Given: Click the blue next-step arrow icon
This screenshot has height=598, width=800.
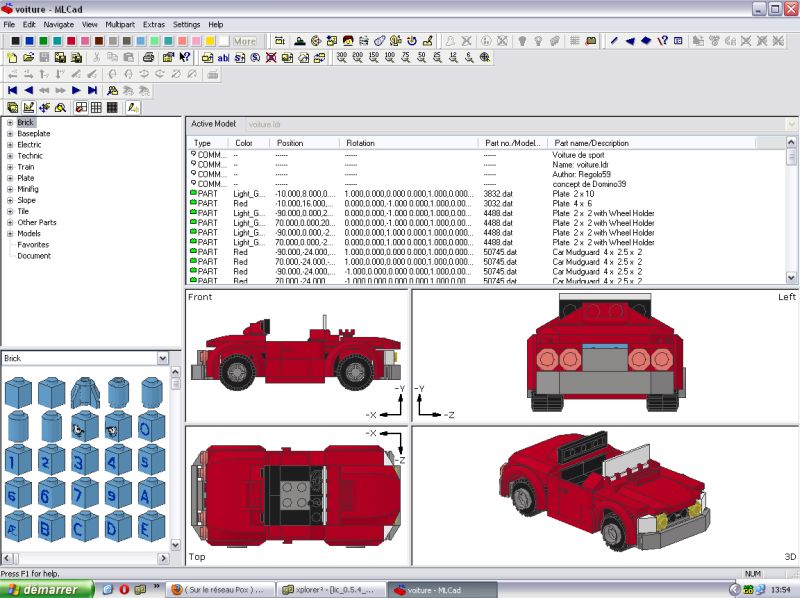Looking at the screenshot, I should pyautogui.click(x=76, y=90).
